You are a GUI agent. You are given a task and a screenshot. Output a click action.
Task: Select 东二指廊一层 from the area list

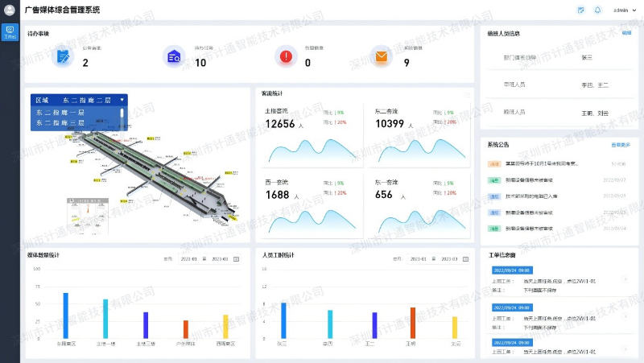[x=61, y=113]
